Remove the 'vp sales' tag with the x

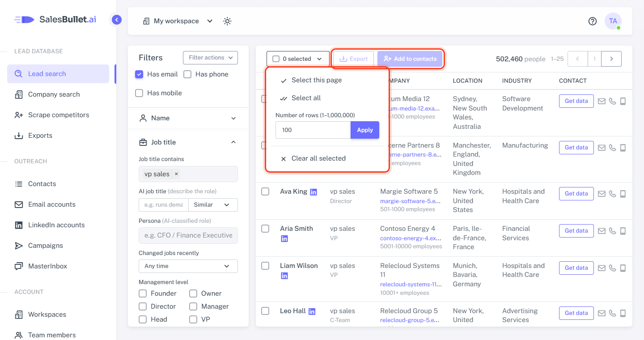pyautogui.click(x=176, y=174)
